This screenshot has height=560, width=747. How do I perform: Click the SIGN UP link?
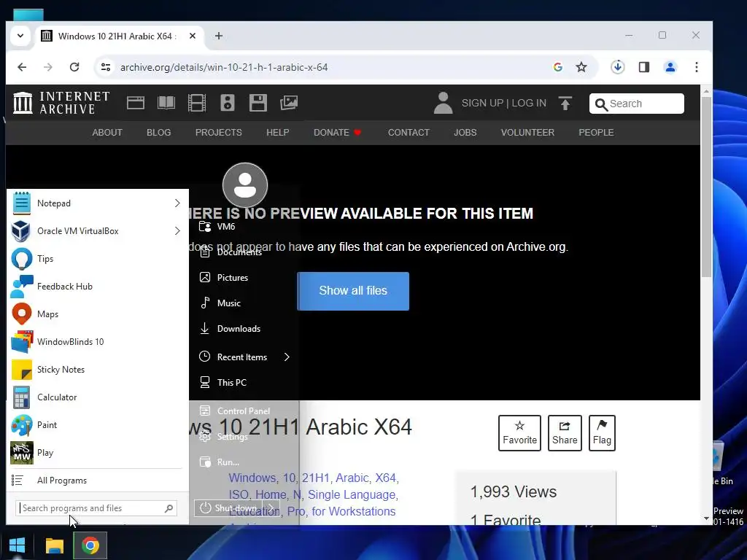tap(482, 104)
